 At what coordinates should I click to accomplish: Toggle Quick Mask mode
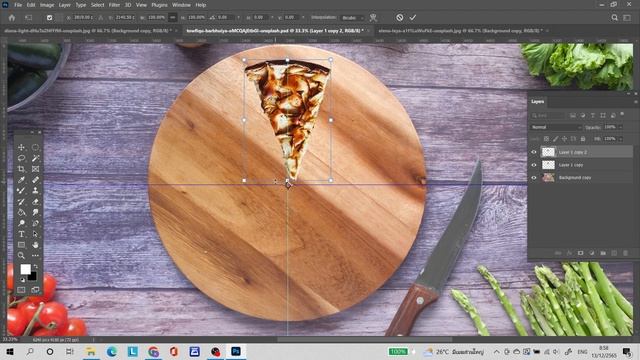21,290
